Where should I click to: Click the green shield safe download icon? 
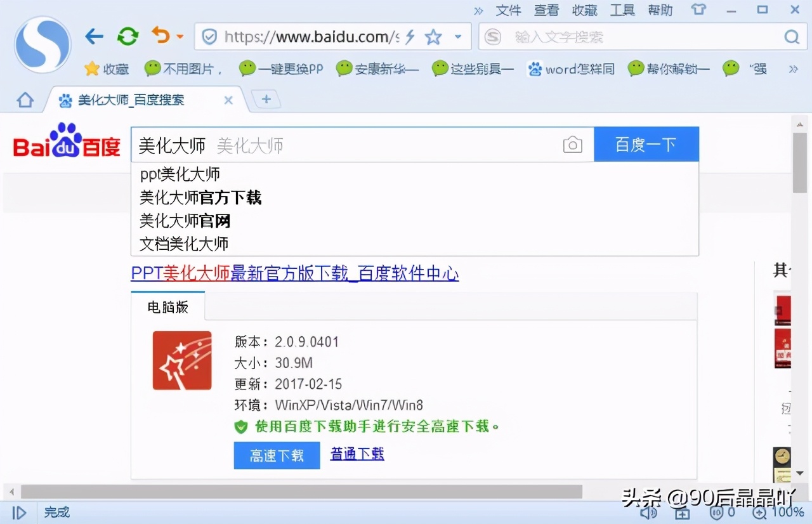point(241,427)
